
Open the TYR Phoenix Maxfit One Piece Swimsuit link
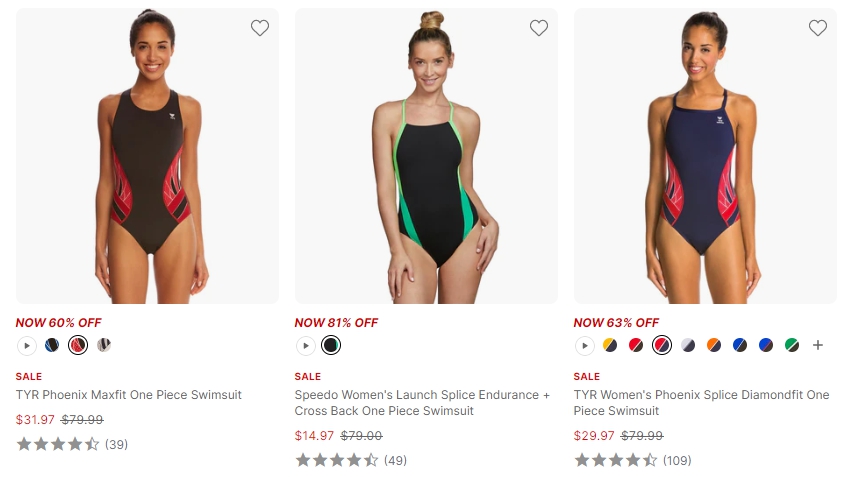click(129, 395)
